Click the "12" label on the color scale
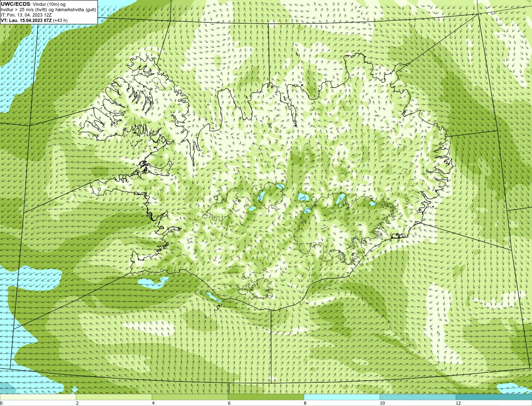 (x=458, y=403)
